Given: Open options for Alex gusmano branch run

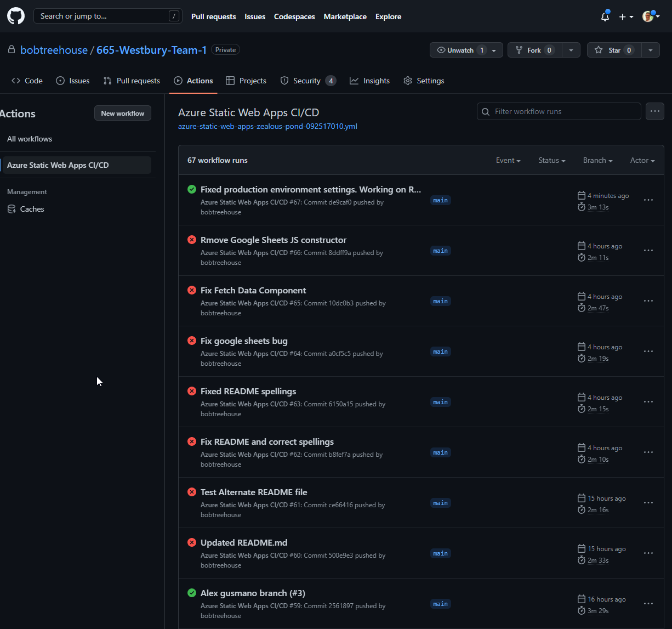Looking at the screenshot, I should 648,604.
